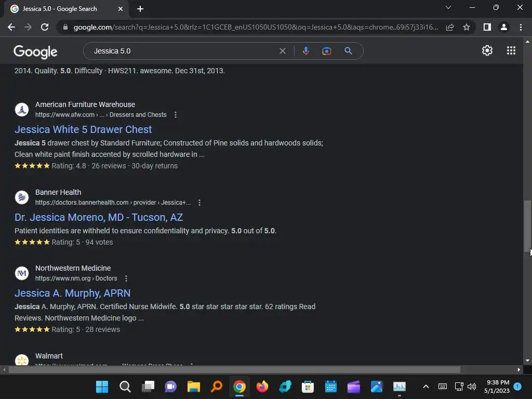Reload the current page
The width and height of the screenshot is (532, 399).
tap(45, 27)
